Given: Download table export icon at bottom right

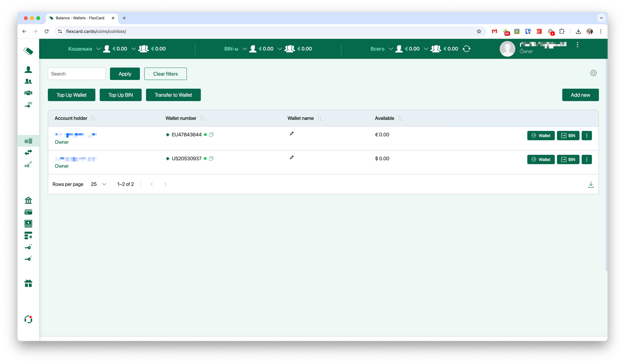Looking at the screenshot, I should pos(591,185).
